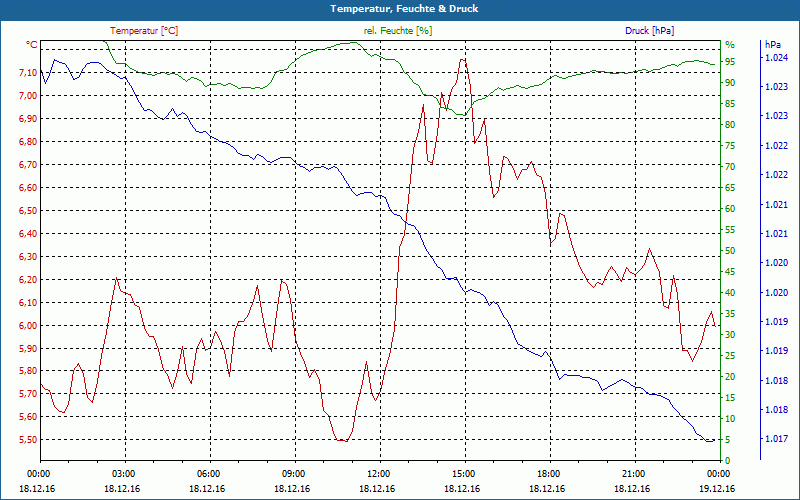
Task: Click the '21:00' time axis label
Action: (632, 473)
